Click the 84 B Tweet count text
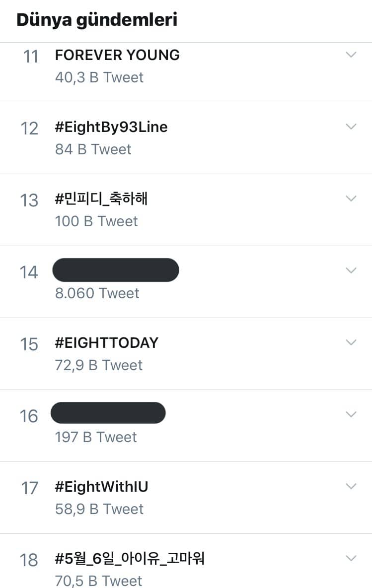372x588 pixels. point(93,149)
